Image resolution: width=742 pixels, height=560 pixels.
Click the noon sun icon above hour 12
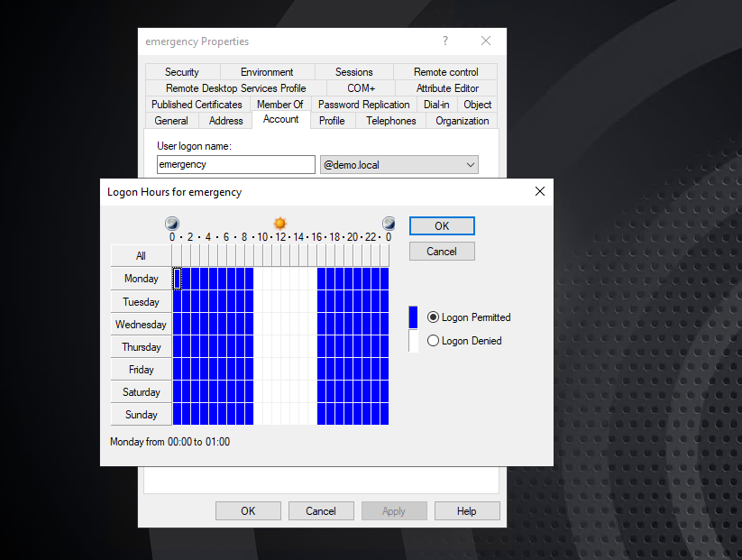tap(280, 223)
